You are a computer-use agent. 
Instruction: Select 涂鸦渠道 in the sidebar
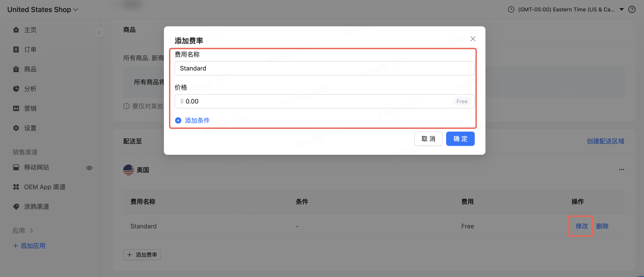coord(36,206)
